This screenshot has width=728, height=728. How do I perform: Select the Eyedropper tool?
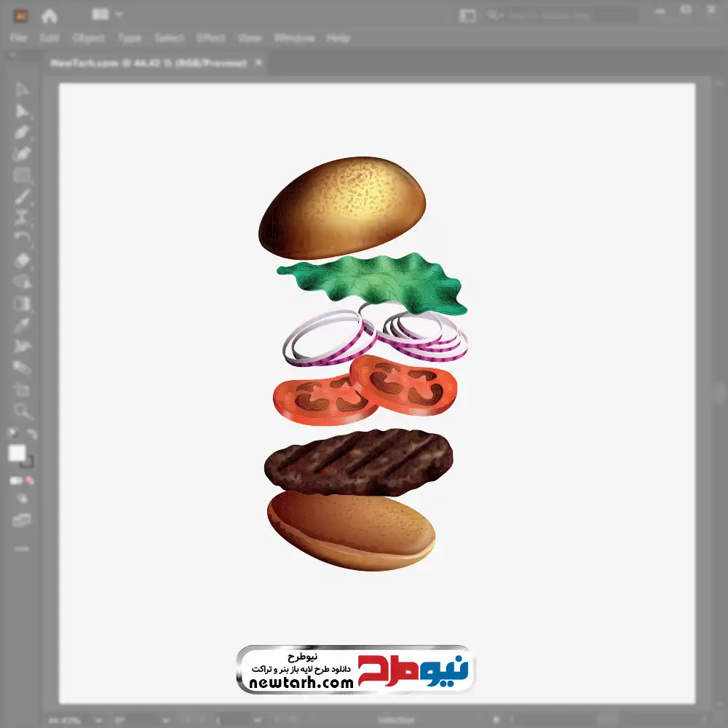tap(22, 325)
